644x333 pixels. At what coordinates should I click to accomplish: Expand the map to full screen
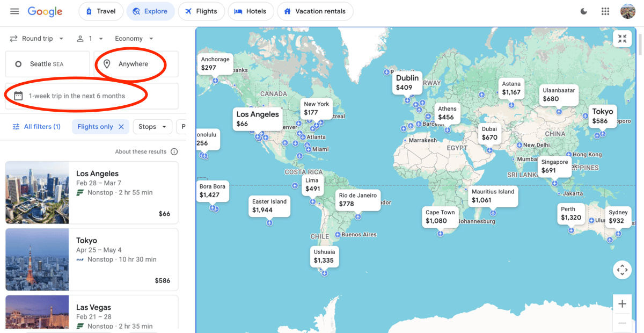point(622,39)
